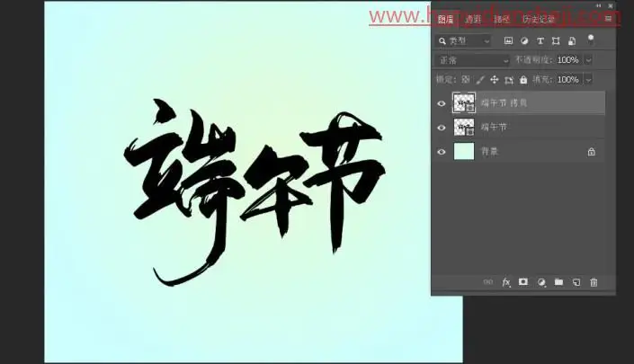Select the 端午节 拷贝 layer thumbnail

coord(464,102)
